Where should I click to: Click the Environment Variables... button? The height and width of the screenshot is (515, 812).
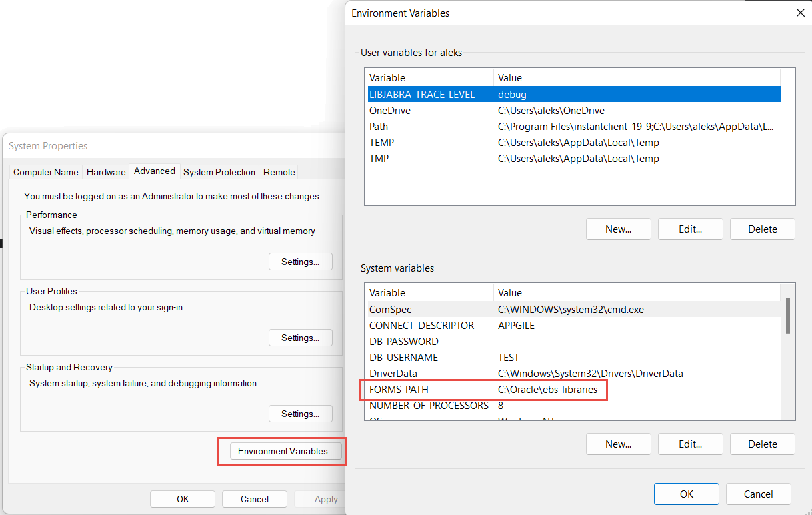[x=286, y=451]
